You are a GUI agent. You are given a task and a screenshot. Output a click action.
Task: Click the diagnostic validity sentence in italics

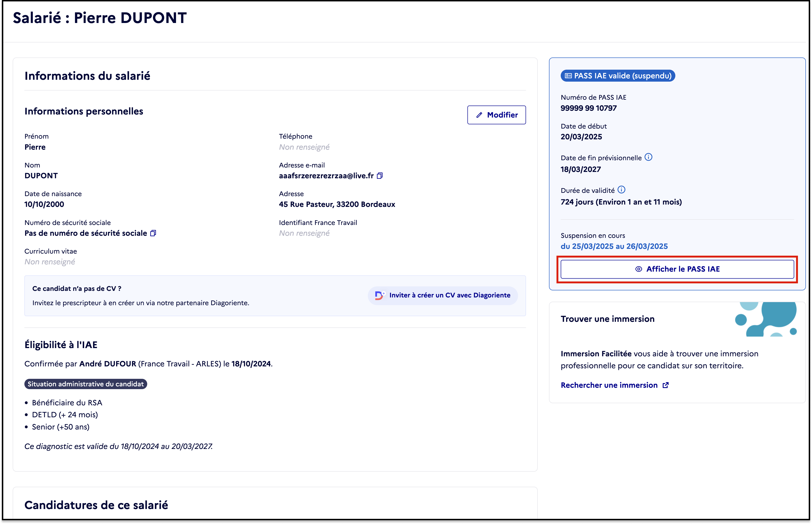click(x=119, y=446)
